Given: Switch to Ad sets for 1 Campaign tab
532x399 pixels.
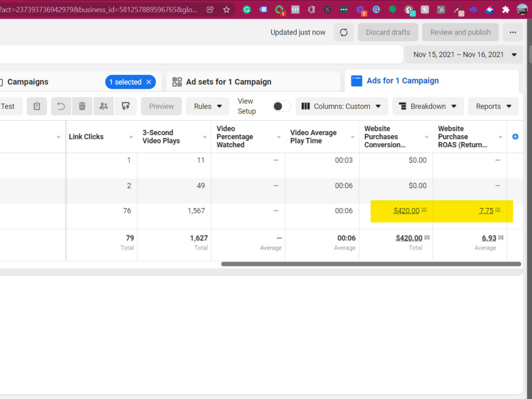Looking at the screenshot, I should pos(253,82).
